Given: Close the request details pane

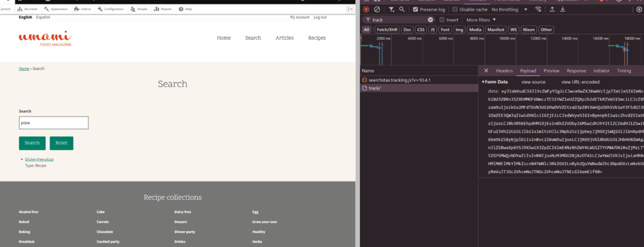Looking at the screenshot, I should tap(486, 71).
